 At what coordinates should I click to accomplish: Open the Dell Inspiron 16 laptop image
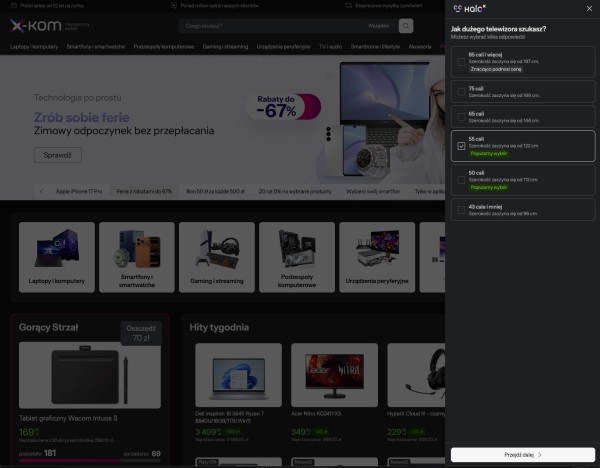(x=238, y=375)
